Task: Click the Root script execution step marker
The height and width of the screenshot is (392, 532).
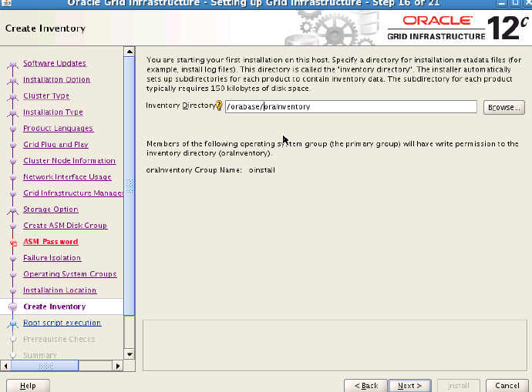Action: (13, 323)
